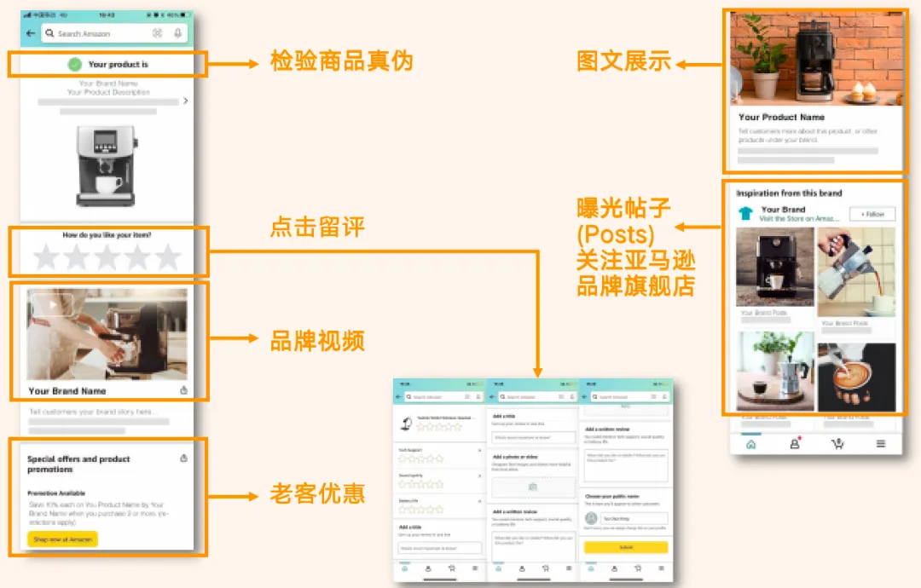Share the Your Brand Name video
Screen dimensions: 921x588
(184, 390)
